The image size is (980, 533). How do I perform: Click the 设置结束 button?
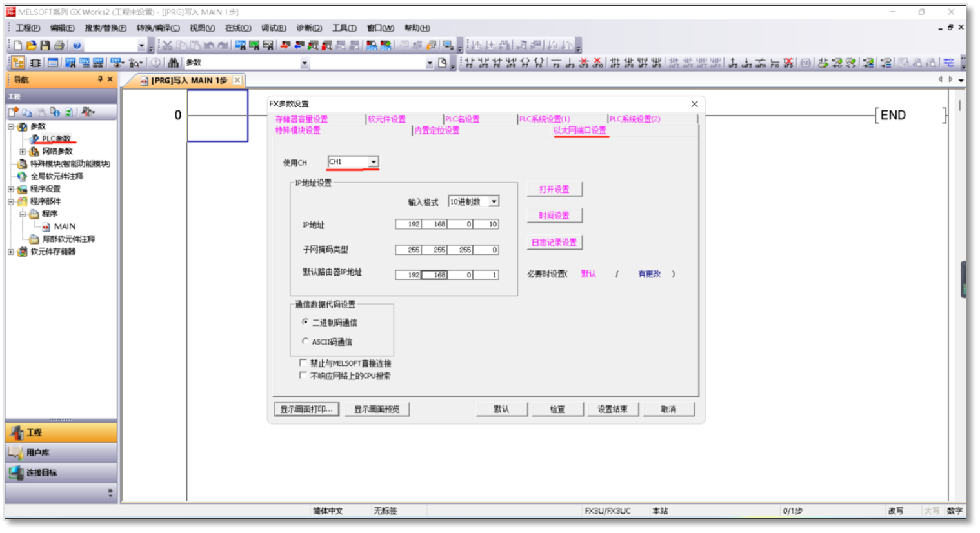click(x=612, y=409)
